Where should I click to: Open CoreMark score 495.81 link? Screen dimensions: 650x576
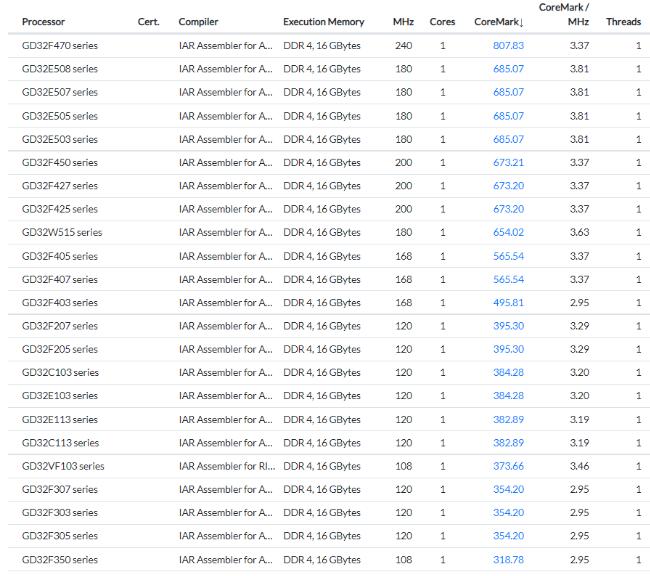pos(508,303)
